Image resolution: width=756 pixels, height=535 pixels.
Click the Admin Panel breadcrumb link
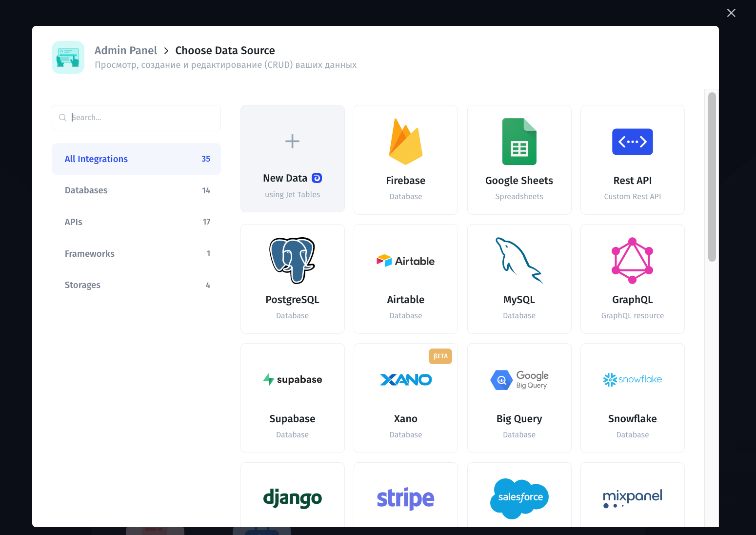click(x=126, y=50)
